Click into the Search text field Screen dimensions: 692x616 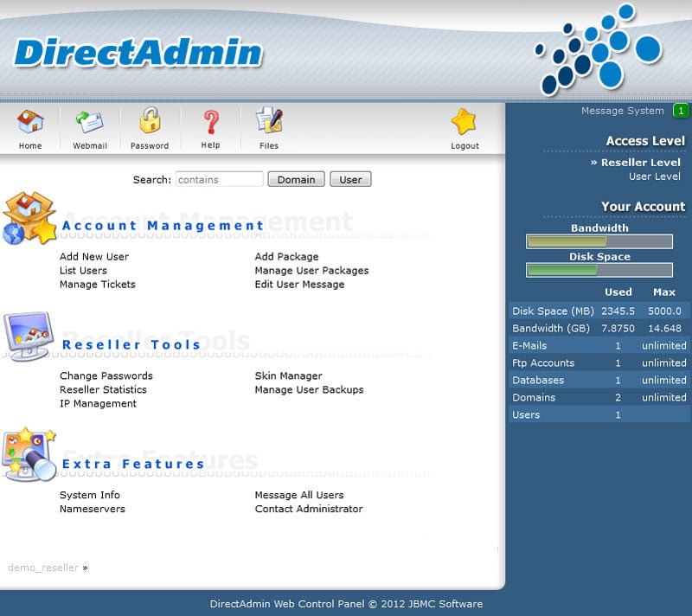pos(219,180)
